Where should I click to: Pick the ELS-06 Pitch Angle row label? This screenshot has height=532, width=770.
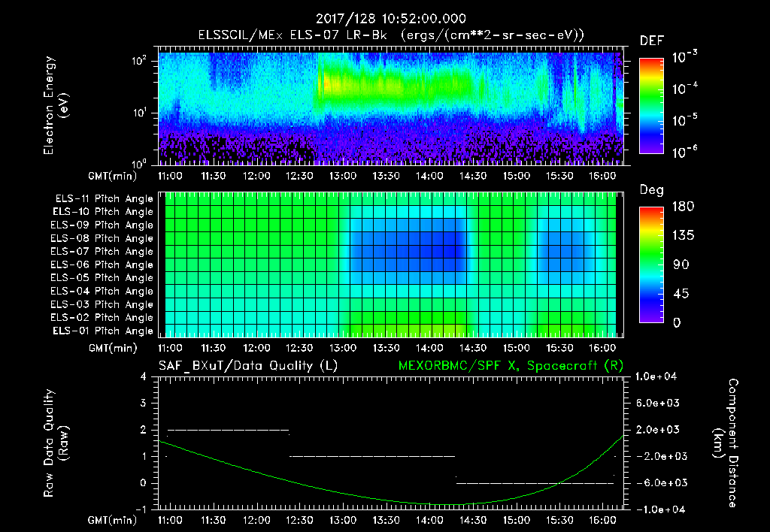pyautogui.click(x=102, y=264)
